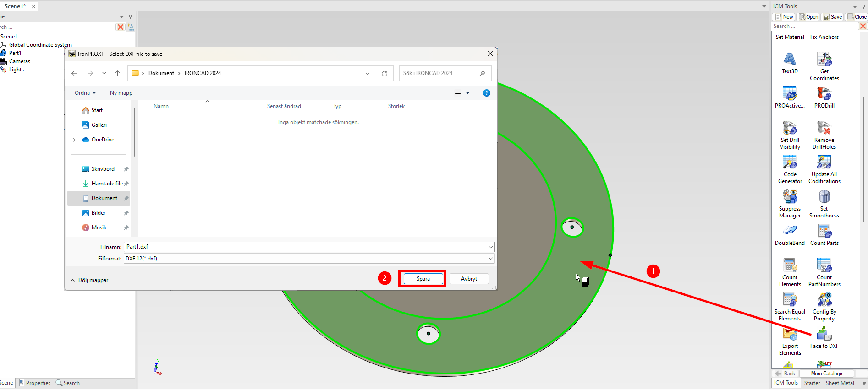Launch the PROActive tool icon
868x390 pixels.
pyautogui.click(x=790, y=93)
